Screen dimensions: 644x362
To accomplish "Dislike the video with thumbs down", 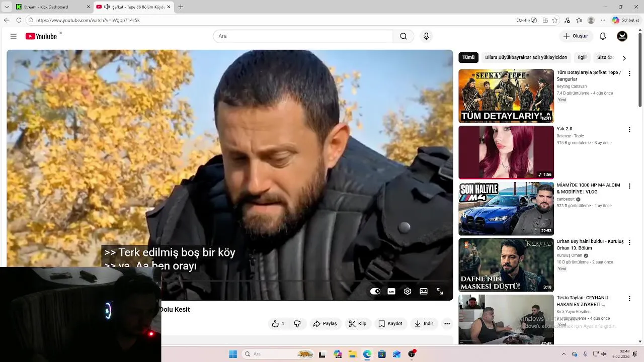I will (297, 324).
